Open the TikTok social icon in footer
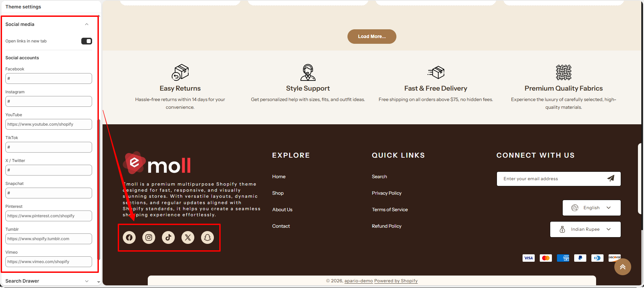 tap(168, 237)
